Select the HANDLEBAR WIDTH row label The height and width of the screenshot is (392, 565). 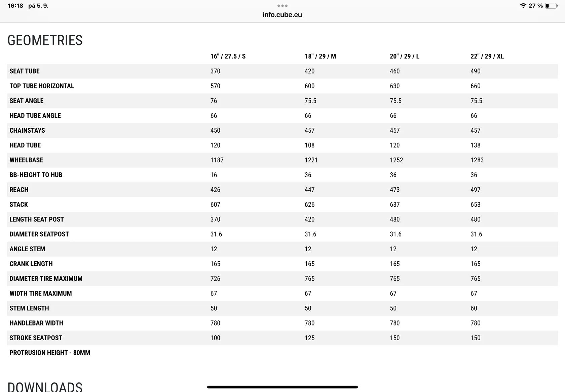click(36, 323)
